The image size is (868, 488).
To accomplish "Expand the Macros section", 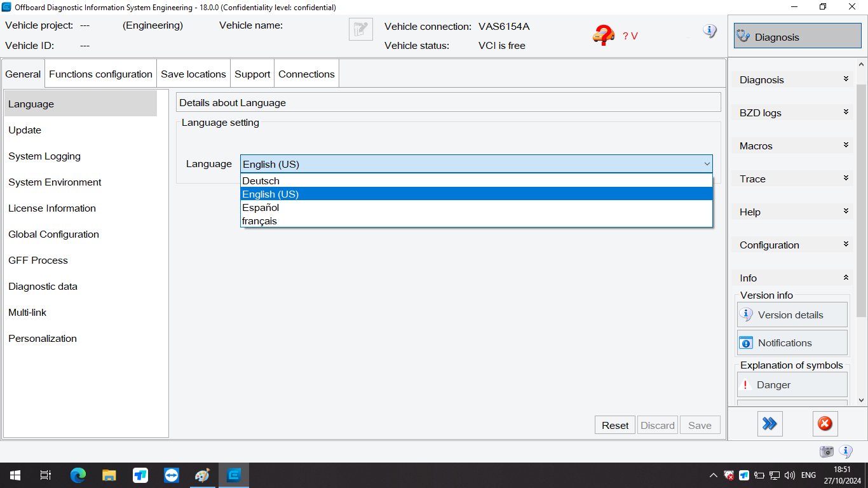I will pos(846,146).
